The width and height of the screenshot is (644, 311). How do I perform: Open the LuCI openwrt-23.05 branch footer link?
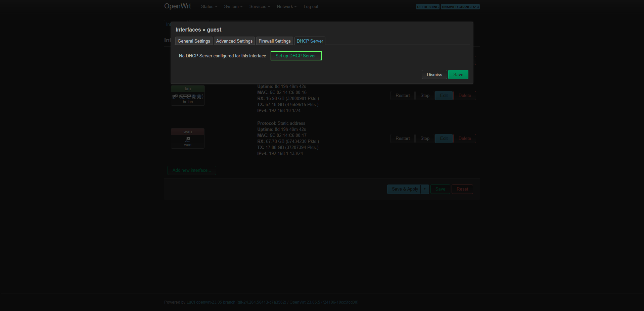click(x=236, y=302)
